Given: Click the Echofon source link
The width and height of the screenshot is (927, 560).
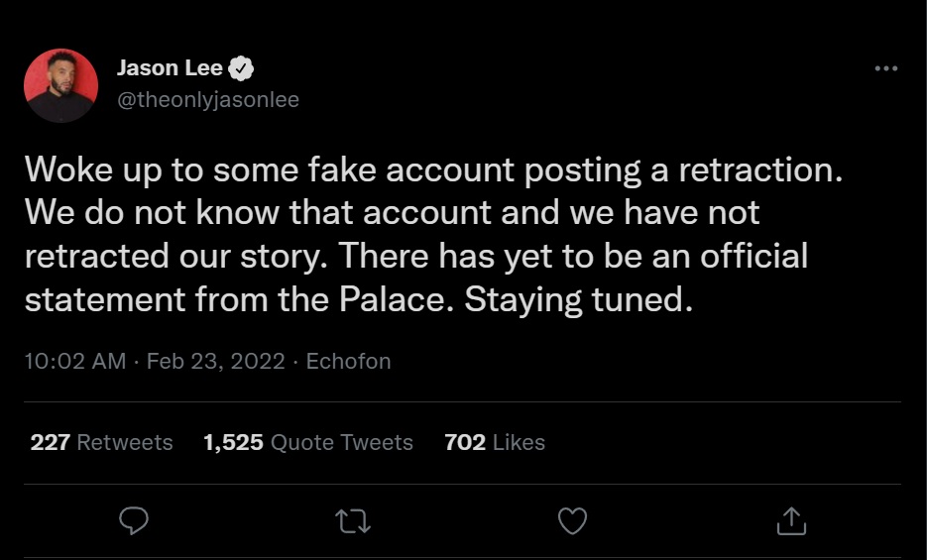Looking at the screenshot, I should pyautogui.click(x=348, y=362).
